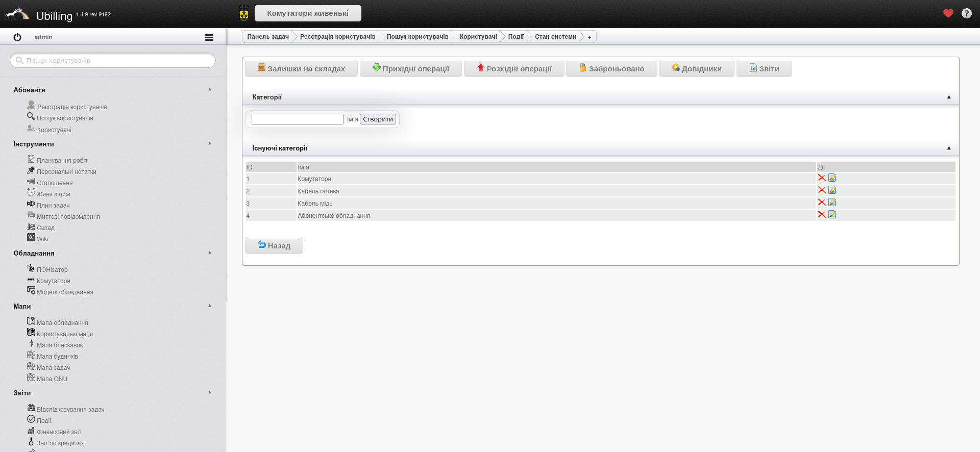Open the Стан системи taskbar tab
This screenshot has height=452, width=980.
click(x=555, y=37)
